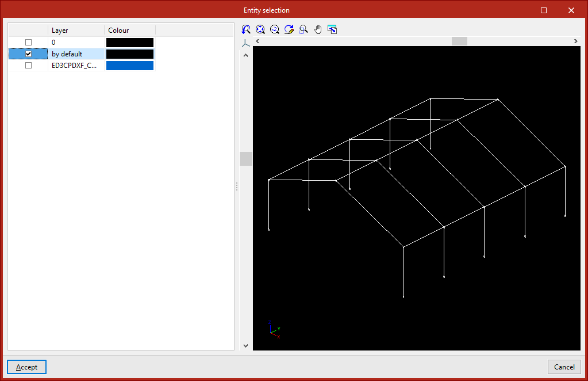The height and width of the screenshot is (381, 588).
Task: Click the Layer column header
Action: (x=76, y=31)
